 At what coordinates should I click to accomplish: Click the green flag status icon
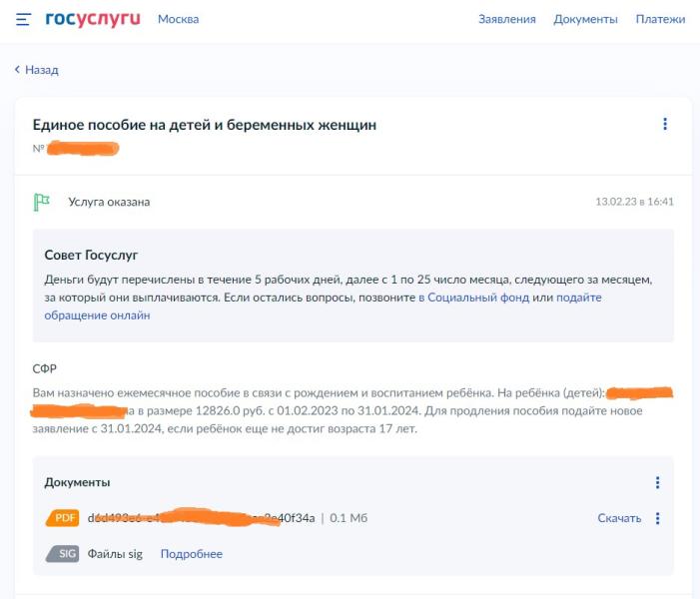(42, 203)
